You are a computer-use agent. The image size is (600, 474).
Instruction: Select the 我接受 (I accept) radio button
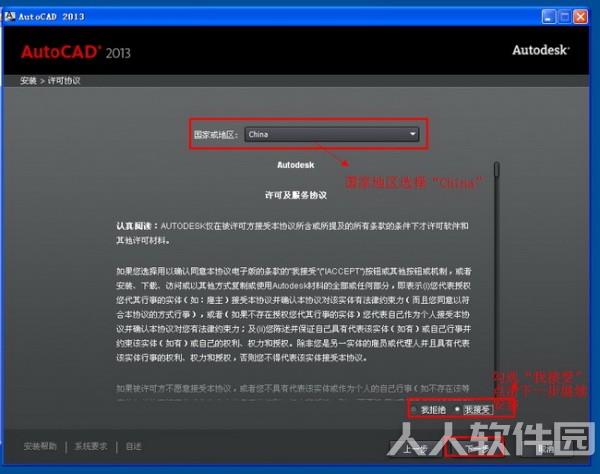(x=457, y=410)
